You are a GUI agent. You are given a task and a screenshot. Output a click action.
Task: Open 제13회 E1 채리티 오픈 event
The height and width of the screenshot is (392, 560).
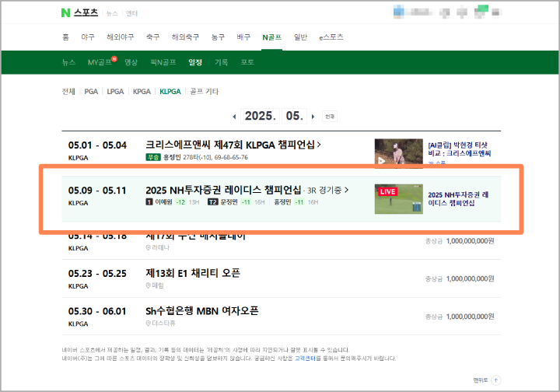pyautogui.click(x=193, y=274)
